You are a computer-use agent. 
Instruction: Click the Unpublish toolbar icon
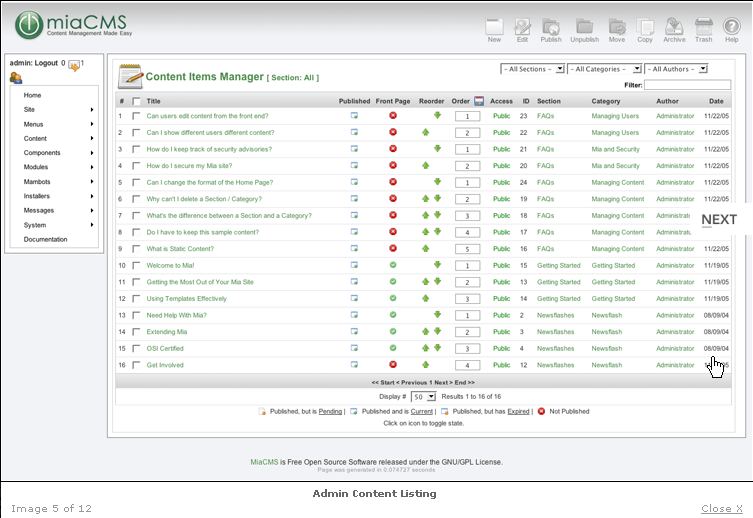click(584, 31)
